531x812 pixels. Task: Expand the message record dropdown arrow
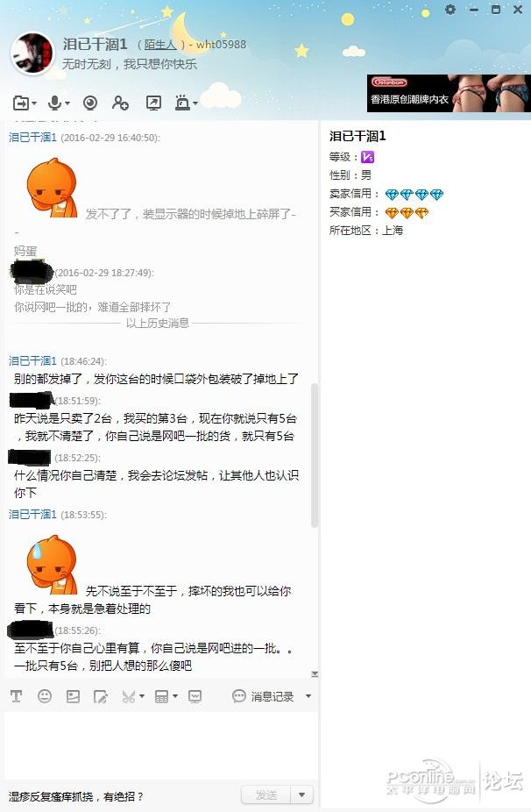(308, 696)
